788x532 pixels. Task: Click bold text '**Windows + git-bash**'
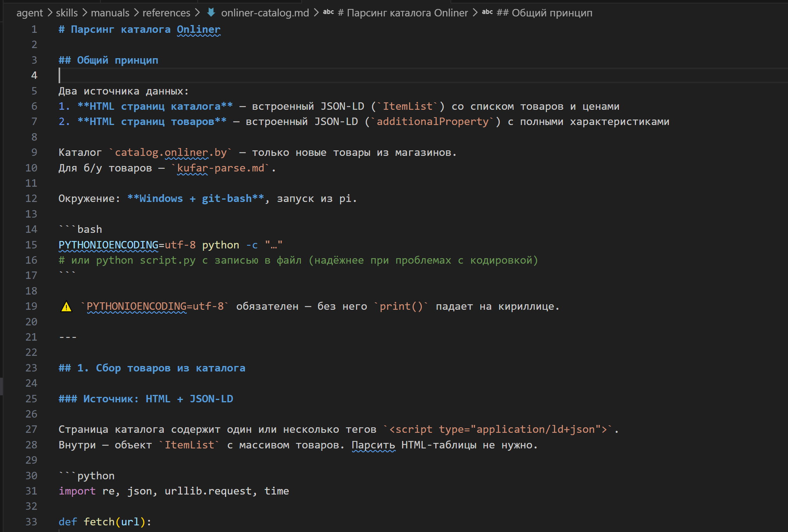(x=196, y=199)
